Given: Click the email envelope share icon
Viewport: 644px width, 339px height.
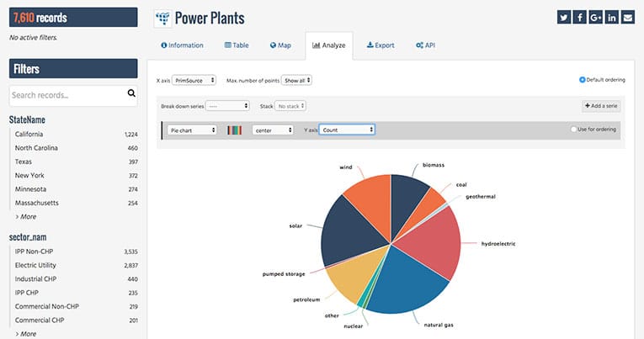Looking at the screenshot, I should pos(628,18).
